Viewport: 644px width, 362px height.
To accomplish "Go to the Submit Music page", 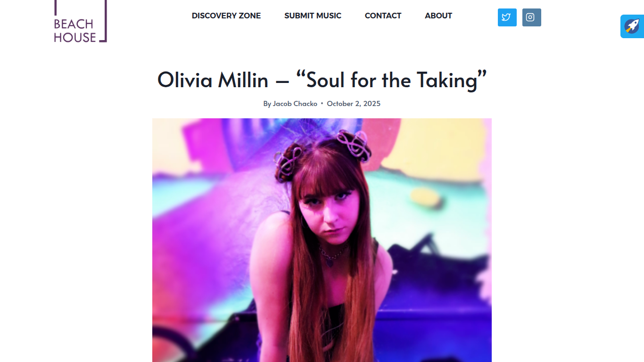I will pyautogui.click(x=313, y=16).
